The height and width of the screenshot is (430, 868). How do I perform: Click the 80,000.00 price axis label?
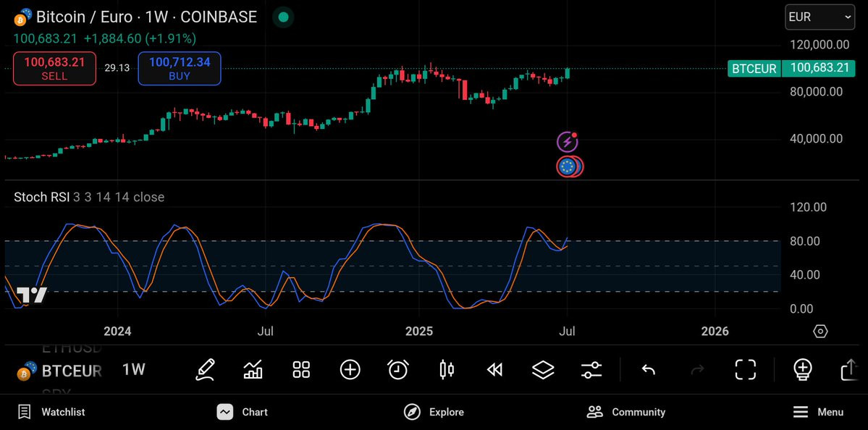[x=816, y=91]
